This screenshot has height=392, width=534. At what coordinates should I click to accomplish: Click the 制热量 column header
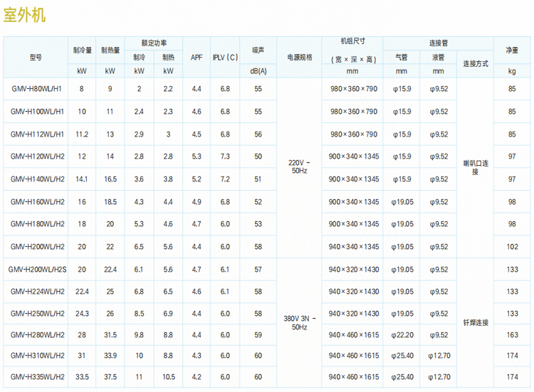(x=110, y=51)
